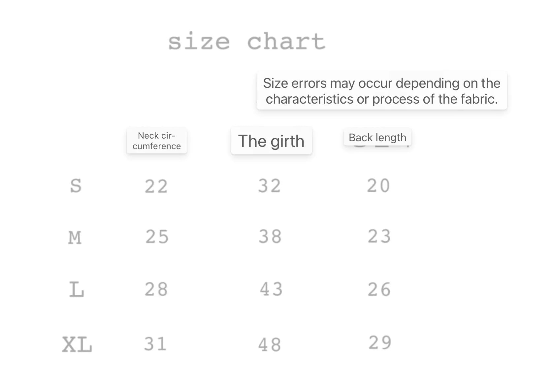Click neck circumference value 25 for size M
Viewport: 553px width, 392px height.
[157, 237]
